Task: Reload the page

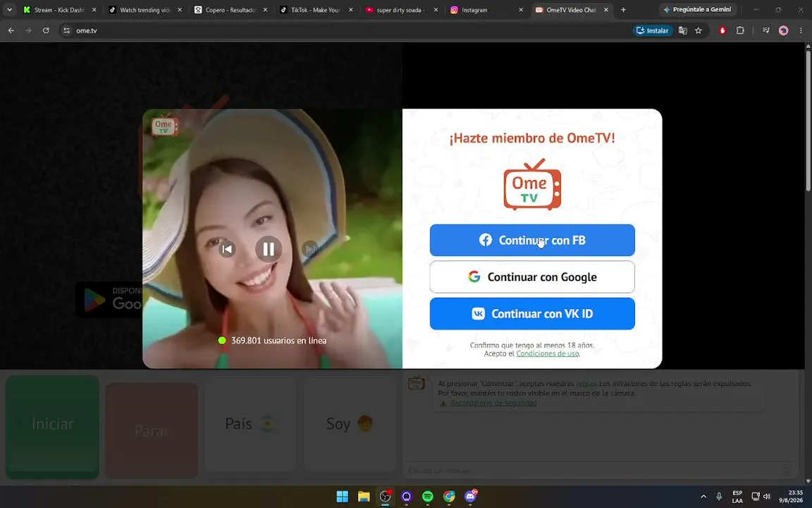Action: click(x=46, y=30)
